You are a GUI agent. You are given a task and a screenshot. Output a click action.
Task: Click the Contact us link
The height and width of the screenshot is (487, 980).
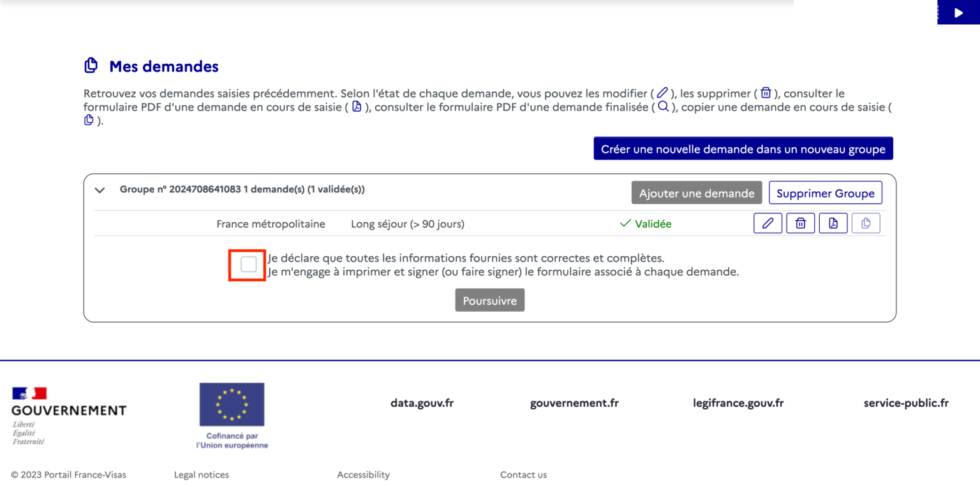pyautogui.click(x=523, y=475)
